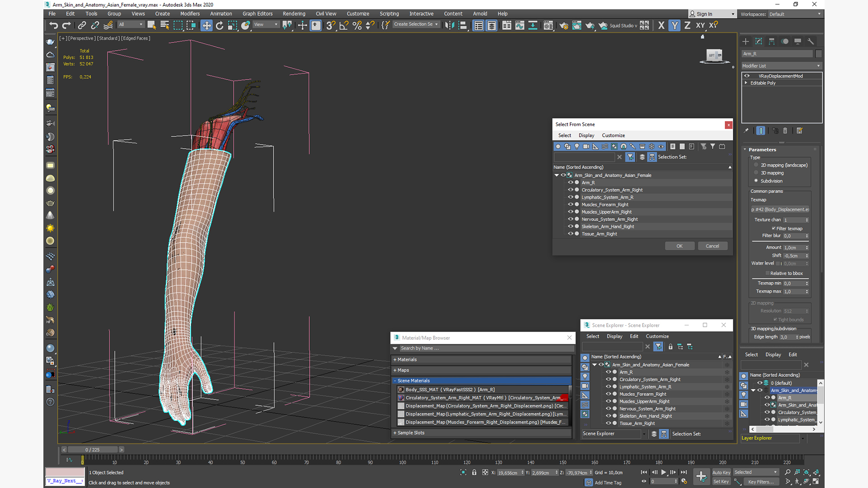Open the reference coordinate View dropdown

pyautogui.click(x=266, y=25)
